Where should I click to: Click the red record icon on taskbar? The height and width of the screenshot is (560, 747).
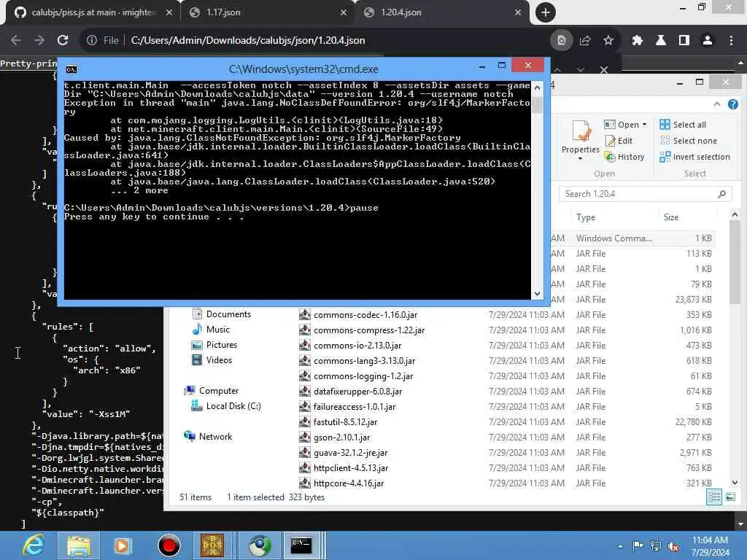tap(169, 545)
